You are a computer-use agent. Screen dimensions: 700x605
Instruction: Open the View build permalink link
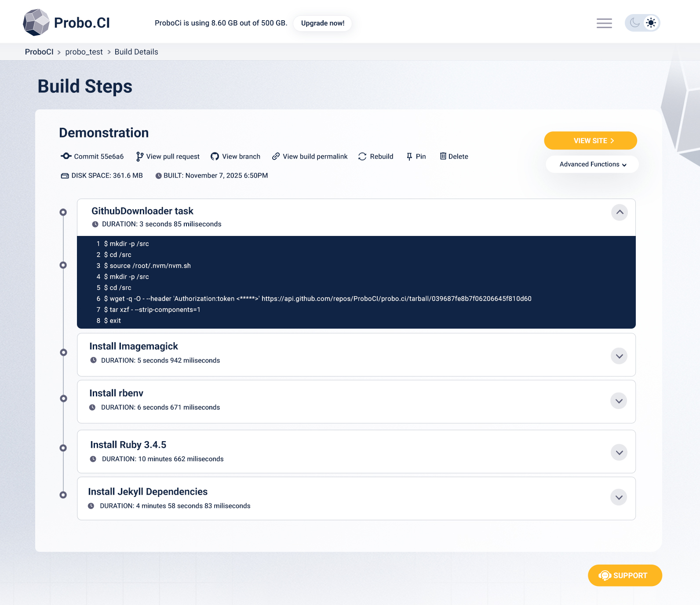[x=315, y=156]
